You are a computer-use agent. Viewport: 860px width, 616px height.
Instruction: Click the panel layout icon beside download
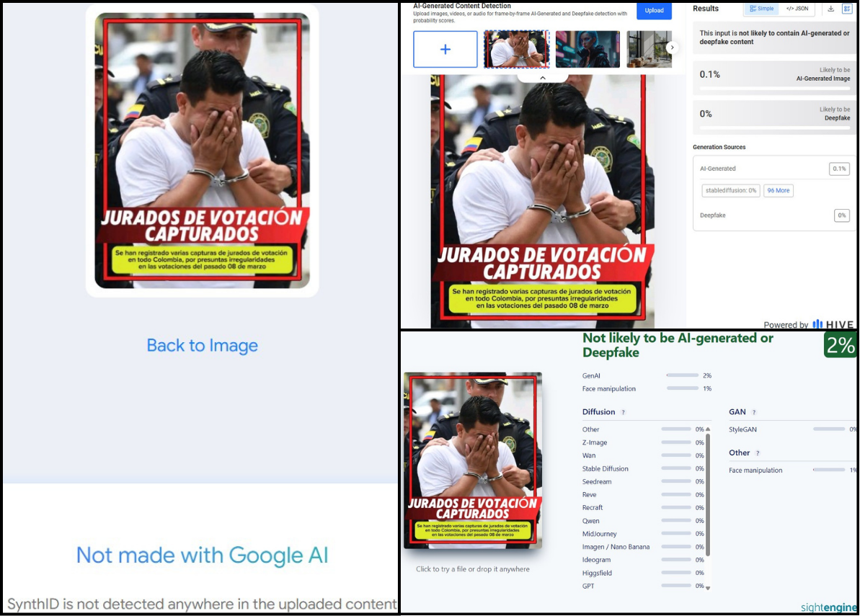tap(848, 9)
